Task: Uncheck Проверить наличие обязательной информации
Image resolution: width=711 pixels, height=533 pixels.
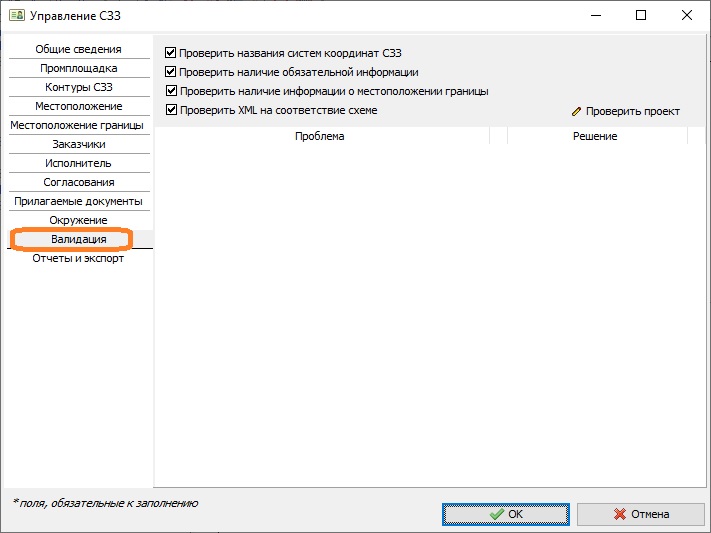Action: tap(170, 72)
